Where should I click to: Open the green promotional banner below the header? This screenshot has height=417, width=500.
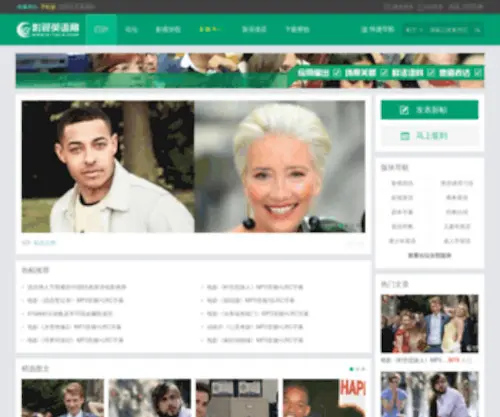point(250,71)
